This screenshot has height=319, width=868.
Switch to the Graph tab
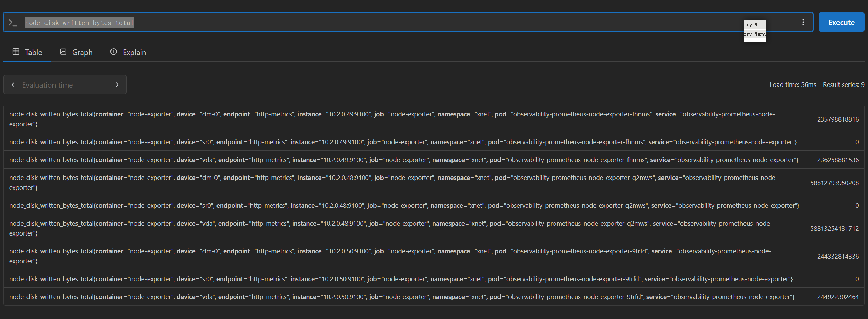click(x=76, y=52)
